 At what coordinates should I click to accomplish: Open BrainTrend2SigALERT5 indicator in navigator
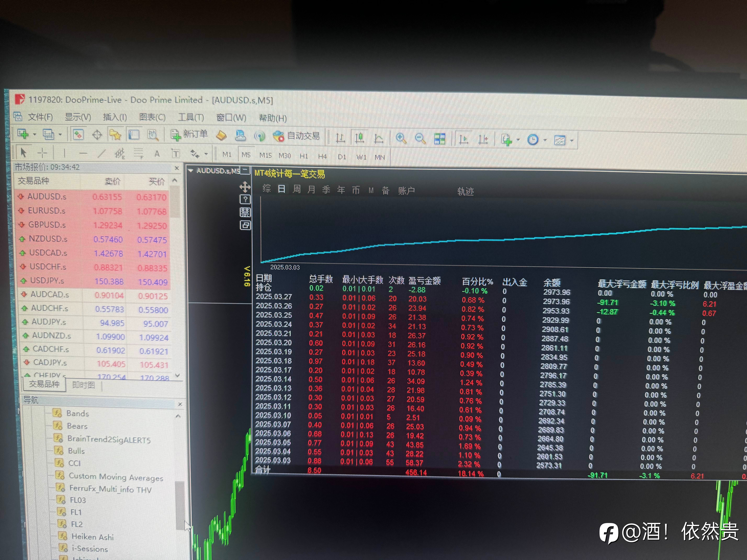(109, 439)
